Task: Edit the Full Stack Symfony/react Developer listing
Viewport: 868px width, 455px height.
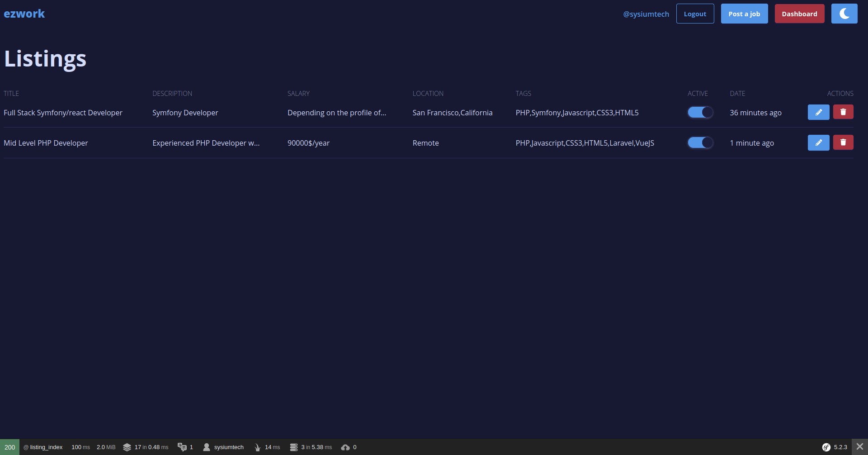Action: 818,112
